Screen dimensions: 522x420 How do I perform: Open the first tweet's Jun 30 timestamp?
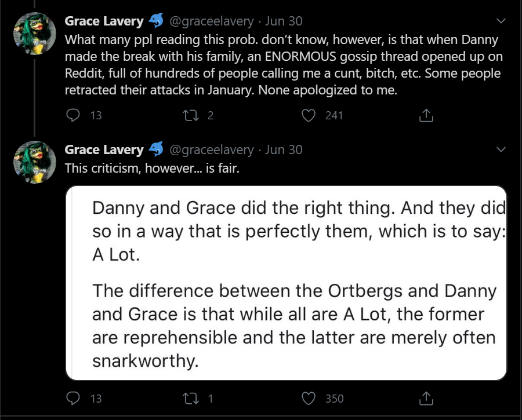tap(284, 21)
